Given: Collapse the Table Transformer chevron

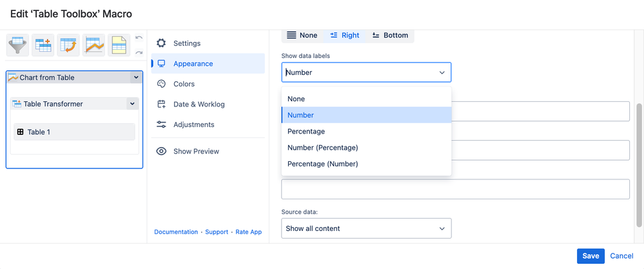Looking at the screenshot, I should (132, 104).
